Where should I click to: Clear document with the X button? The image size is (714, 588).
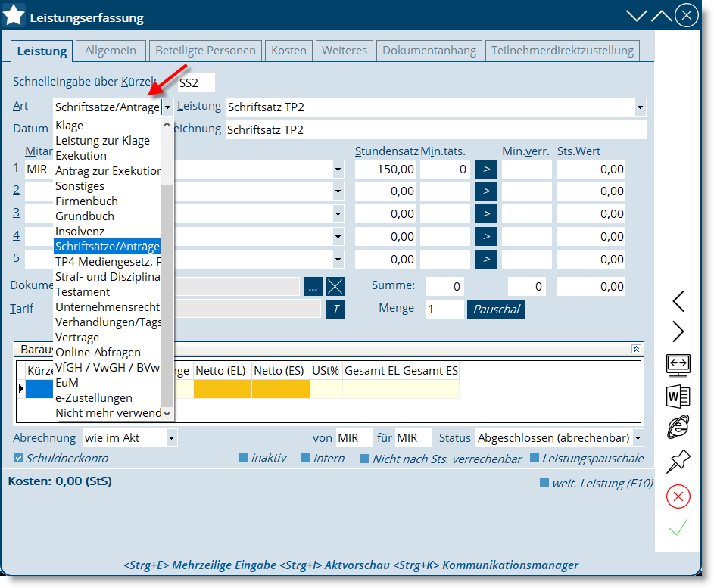click(x=335, y=287)
